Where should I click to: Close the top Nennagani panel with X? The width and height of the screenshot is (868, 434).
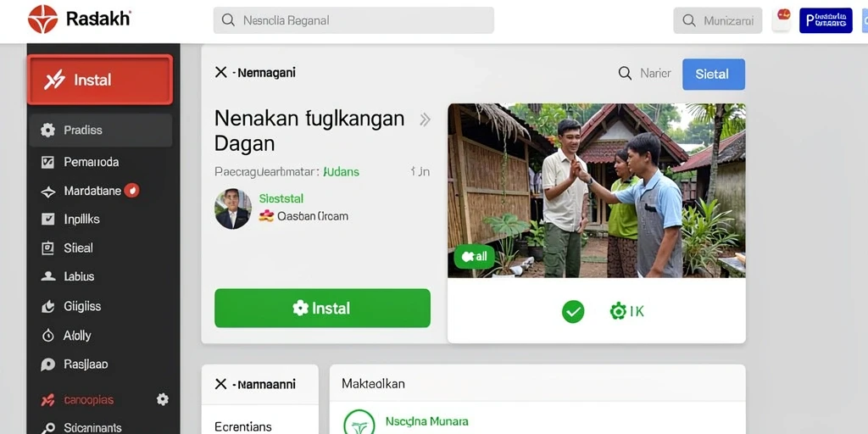coord(221,73)
